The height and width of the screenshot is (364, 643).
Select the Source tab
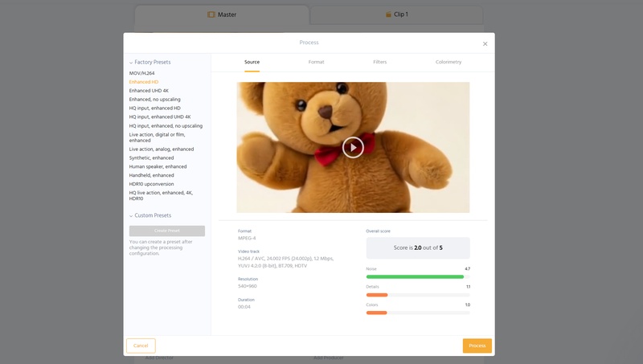pyautogui.click(x=252, y=62)
